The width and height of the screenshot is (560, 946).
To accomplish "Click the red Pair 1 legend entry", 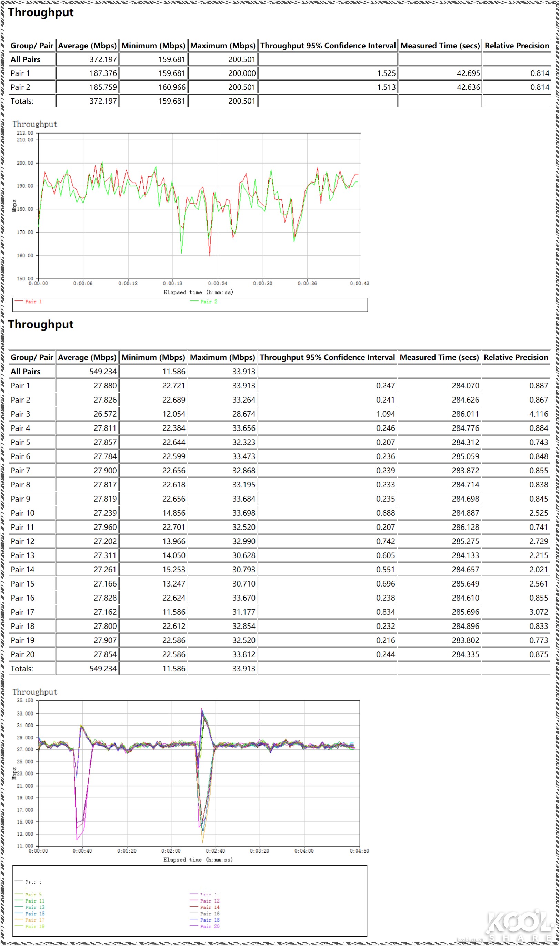I will [x=28, y=302].
